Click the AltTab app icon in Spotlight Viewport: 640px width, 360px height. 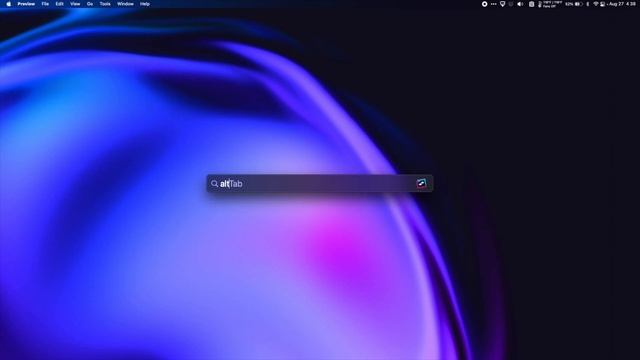(x=421, y=183)
